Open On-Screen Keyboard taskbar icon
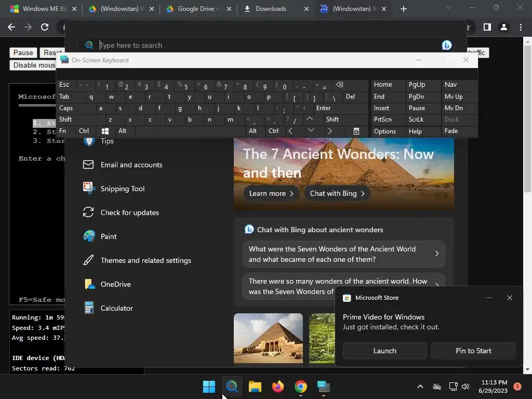 pyautogui.click(x=324, y=387)
